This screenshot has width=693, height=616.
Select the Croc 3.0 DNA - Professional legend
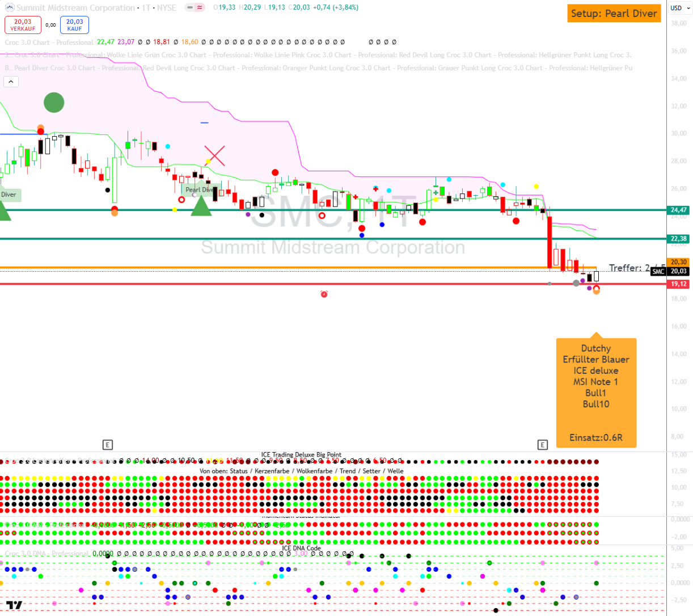(x=47, y=554)
